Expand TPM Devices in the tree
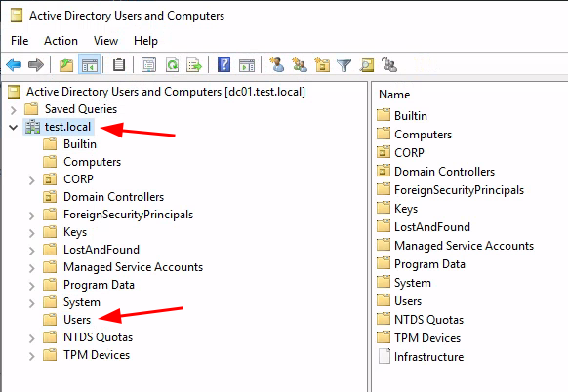This screenshot has height=392, width=568. 32,356
